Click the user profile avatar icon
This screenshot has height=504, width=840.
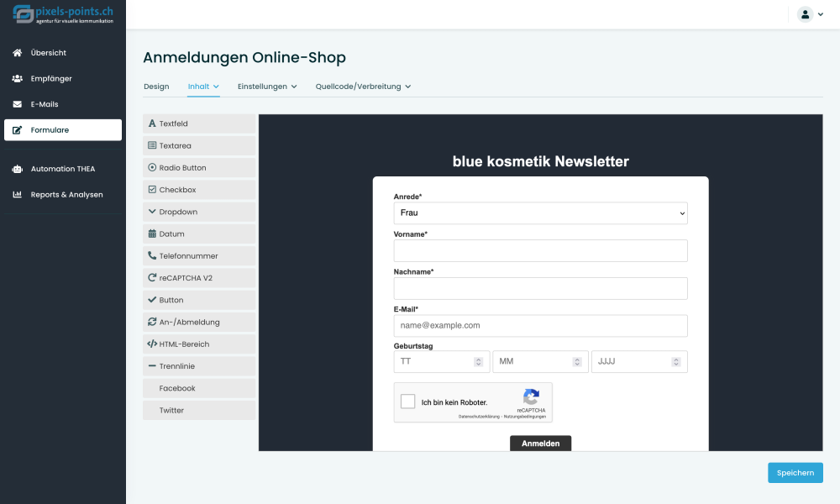(805, 14)
